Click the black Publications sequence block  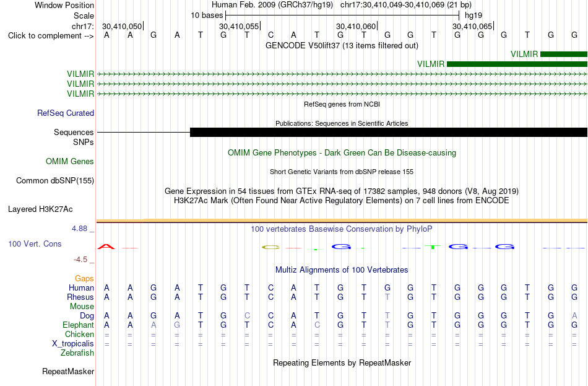click(389, 132)
